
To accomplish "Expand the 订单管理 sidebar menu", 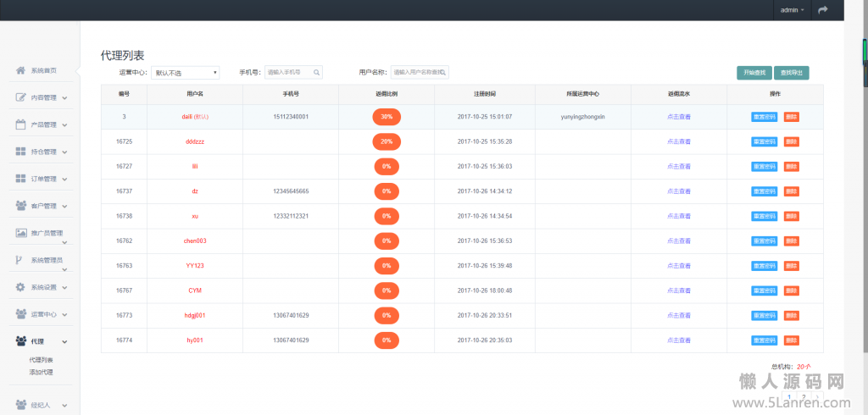I will (x=41, y=179).
